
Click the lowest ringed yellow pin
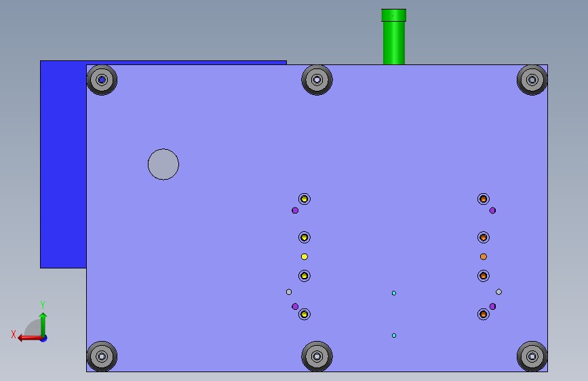point(304,315)
